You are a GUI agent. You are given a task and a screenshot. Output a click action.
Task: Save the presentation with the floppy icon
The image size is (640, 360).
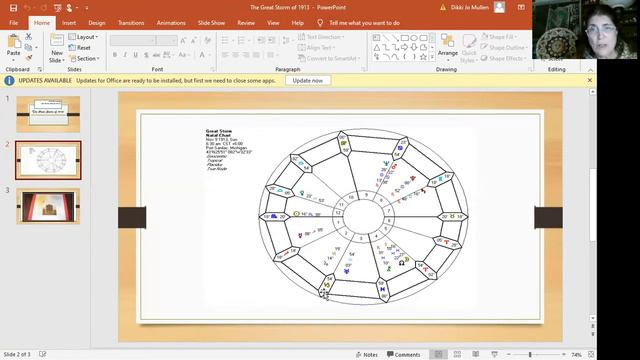(x=13, y=8)
